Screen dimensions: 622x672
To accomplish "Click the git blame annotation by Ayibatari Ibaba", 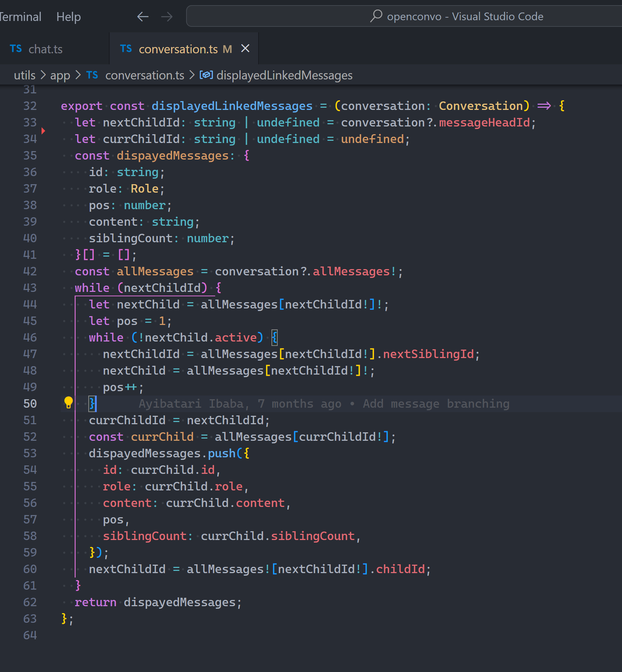I will tap(324, 404).
